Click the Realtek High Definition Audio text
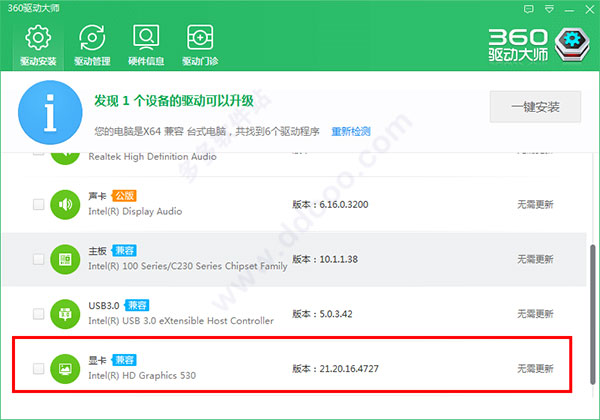 tap(152, 157)
